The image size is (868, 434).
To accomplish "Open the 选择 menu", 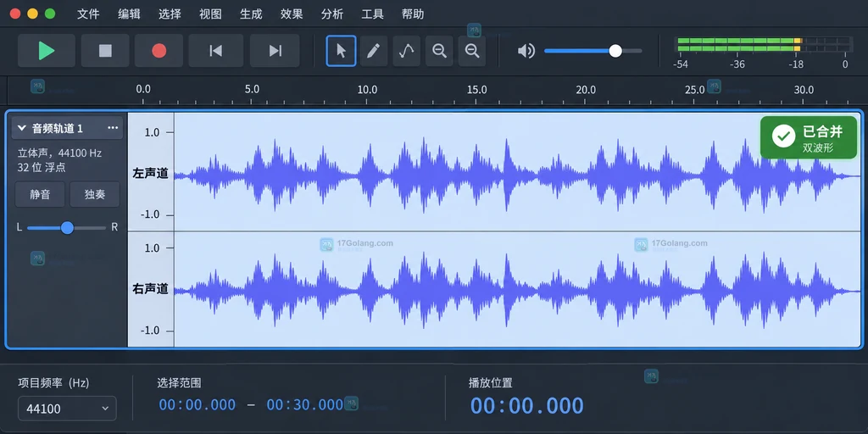I will pos(170,14).
